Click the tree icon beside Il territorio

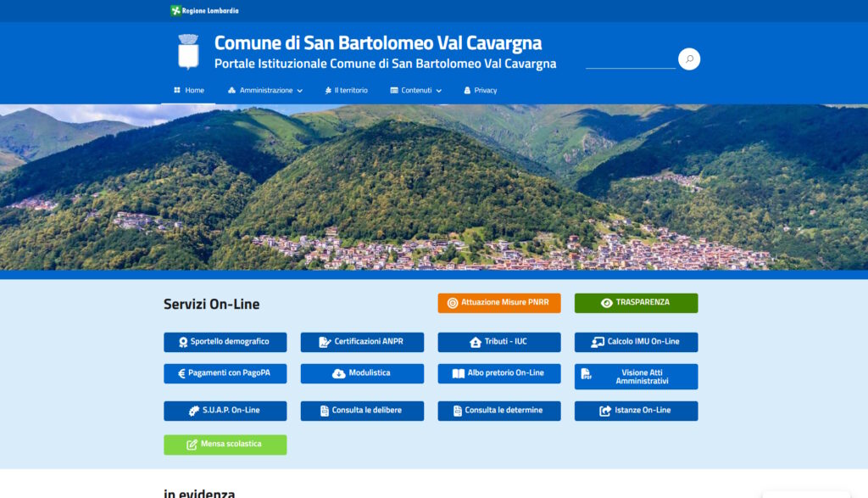328,90
